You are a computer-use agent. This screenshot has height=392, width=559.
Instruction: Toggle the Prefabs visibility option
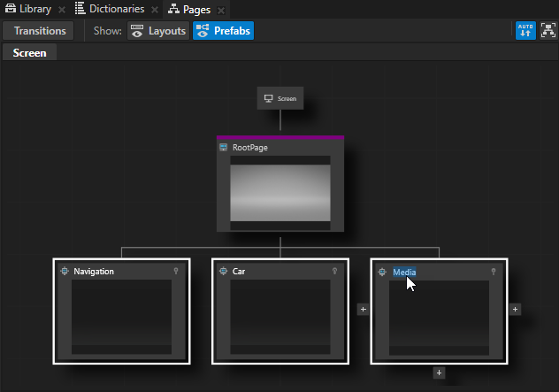point(223,31)
